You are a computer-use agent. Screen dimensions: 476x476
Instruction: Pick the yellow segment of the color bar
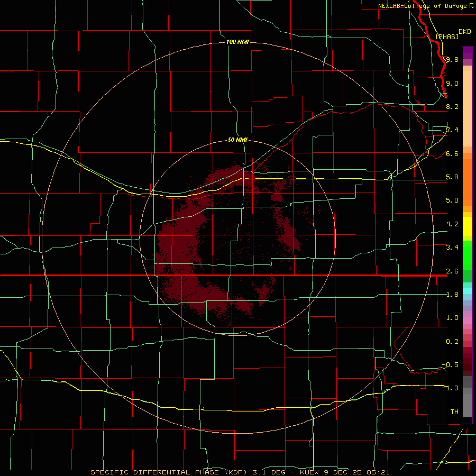pos(467,226)
